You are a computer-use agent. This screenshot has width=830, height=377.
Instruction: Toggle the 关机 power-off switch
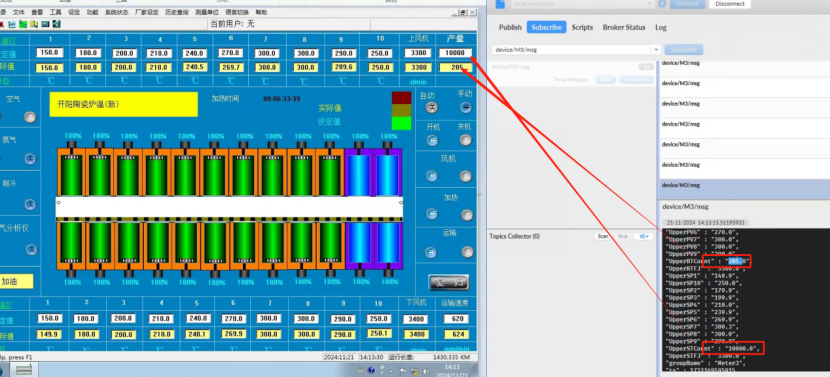pyautogui.click(x=466, y=140)
